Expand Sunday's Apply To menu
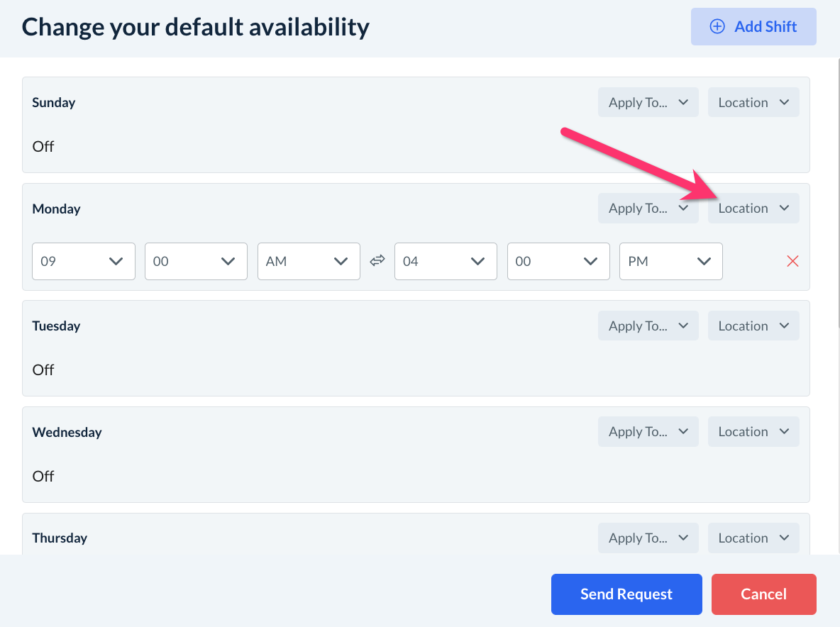The height and width of the screenshot is (627, 840). pyautogui.click(x=648, y=102)
